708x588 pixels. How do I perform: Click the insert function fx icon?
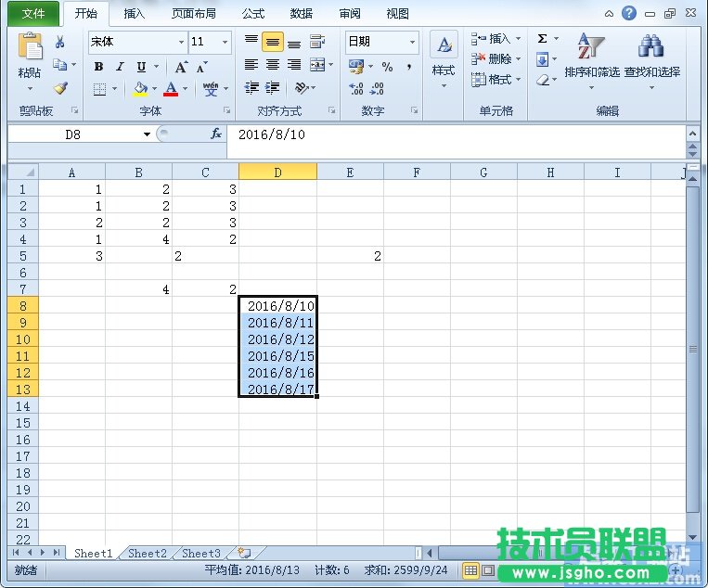[x=216, y=134]
